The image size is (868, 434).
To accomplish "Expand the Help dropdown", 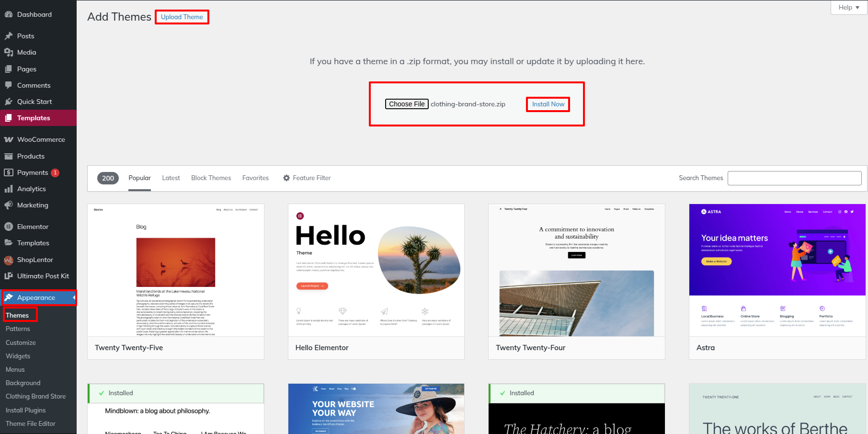I will [849, 7].
